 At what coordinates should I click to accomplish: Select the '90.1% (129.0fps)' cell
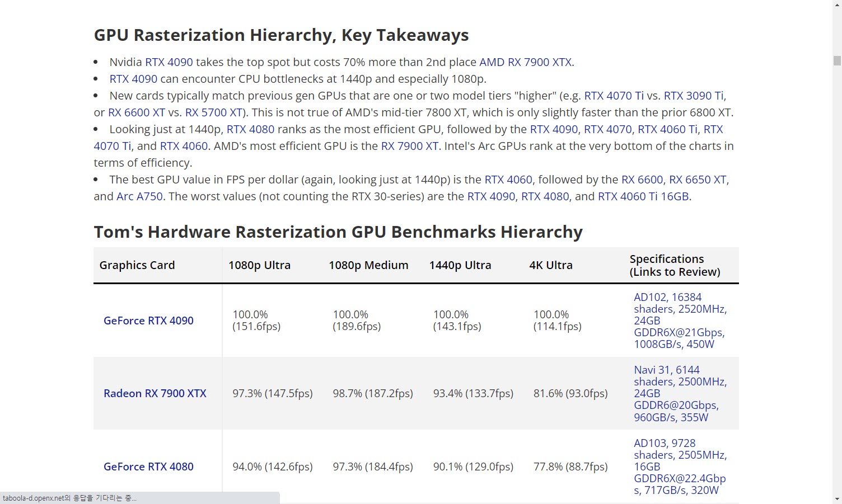point(473,467)
